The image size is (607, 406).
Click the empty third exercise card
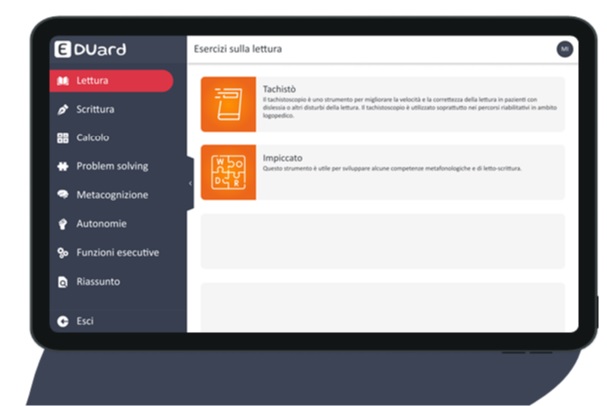click(x=382, y=241)
